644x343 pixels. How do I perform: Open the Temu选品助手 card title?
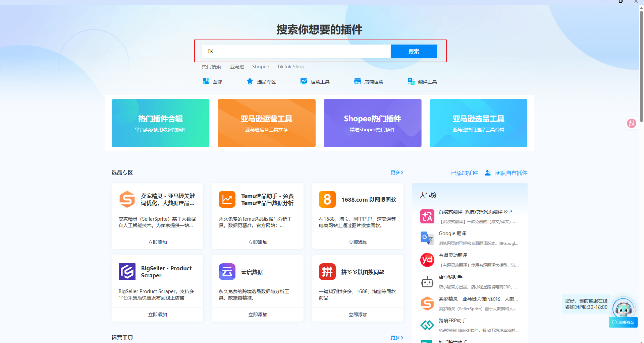point(267,199)
